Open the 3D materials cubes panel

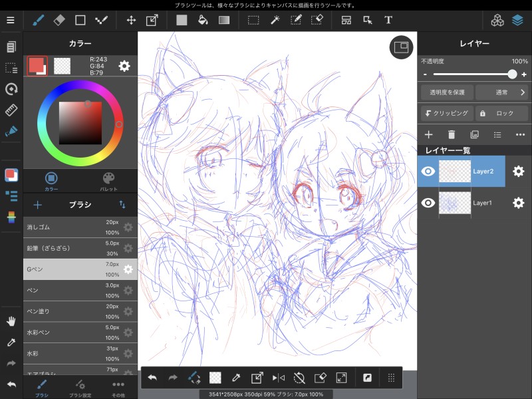[x=497, y=20]
